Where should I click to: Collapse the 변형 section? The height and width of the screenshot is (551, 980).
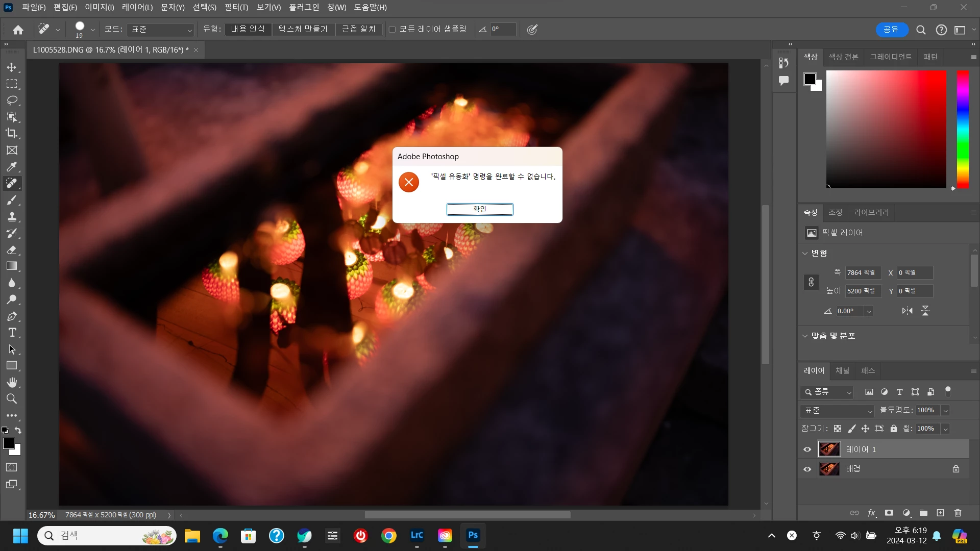point(805,253)
